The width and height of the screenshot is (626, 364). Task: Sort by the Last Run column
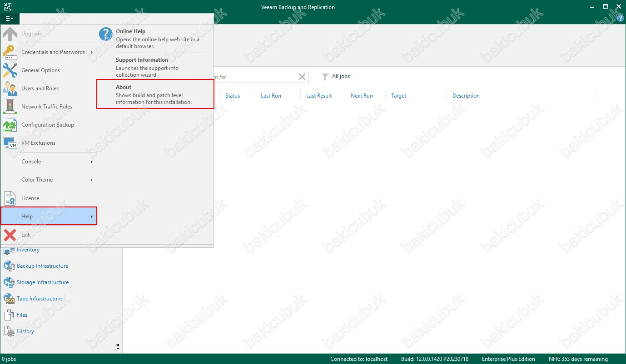pos(271,96)
